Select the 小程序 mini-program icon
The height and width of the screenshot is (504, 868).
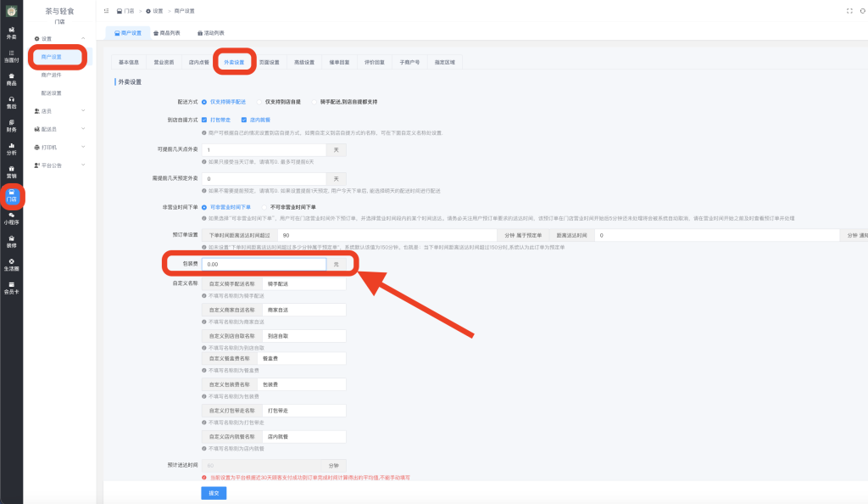[x=11, y=218]
